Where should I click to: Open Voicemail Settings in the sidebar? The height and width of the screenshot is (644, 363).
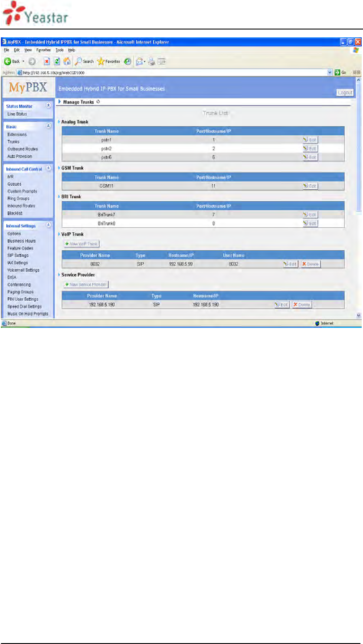coord(23,270)
